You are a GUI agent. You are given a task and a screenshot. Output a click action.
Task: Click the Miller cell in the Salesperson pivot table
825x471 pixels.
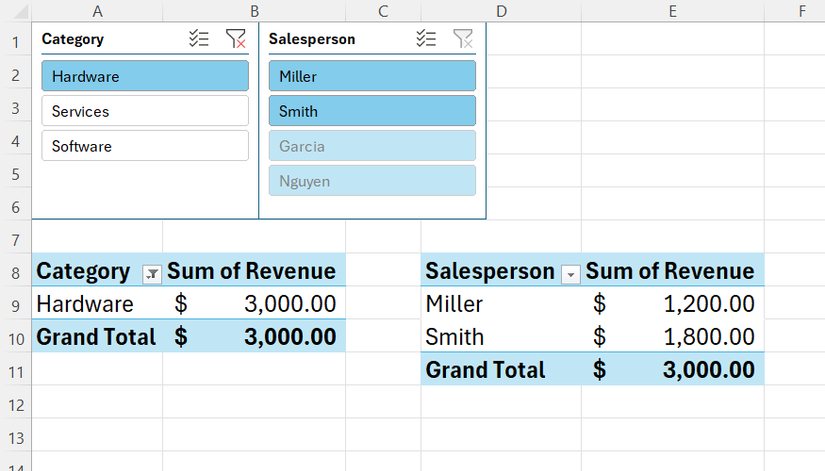501,304
